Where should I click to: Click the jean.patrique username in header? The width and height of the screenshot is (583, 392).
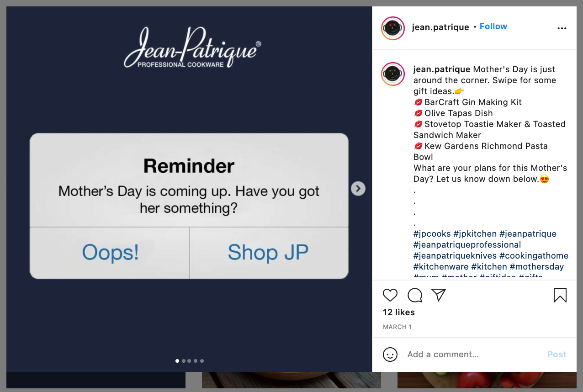(x=440, y=27)
